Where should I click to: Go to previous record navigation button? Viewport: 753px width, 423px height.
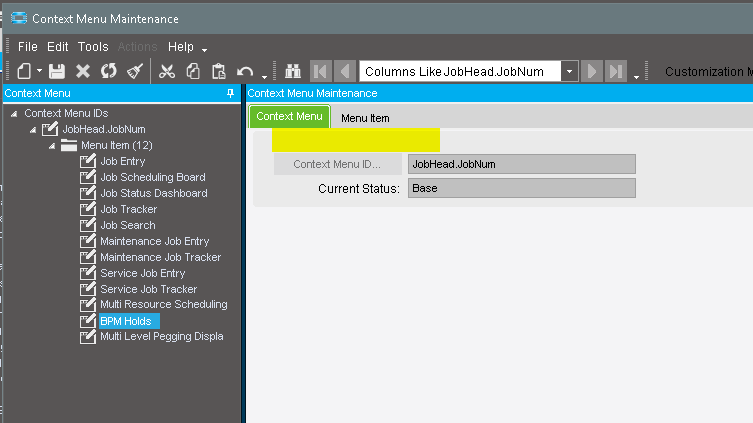tap(345, 72)
